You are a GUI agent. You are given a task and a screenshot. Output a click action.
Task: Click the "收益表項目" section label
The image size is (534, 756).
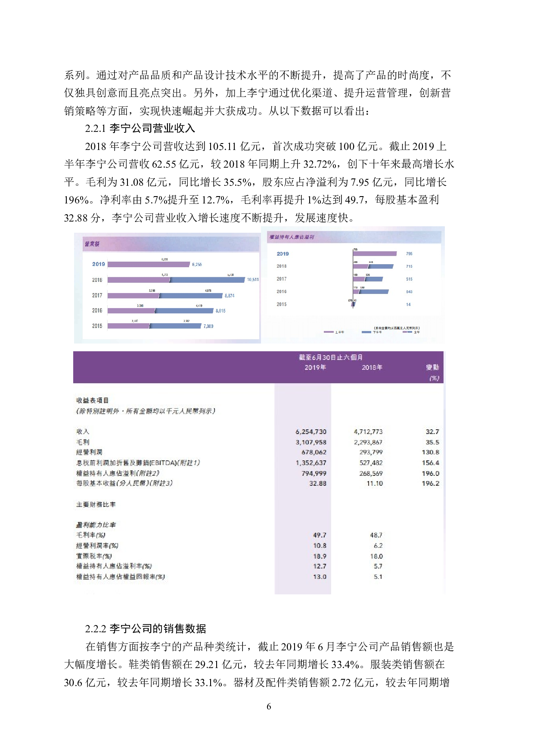pyautogui.click(x=92, y=400)
